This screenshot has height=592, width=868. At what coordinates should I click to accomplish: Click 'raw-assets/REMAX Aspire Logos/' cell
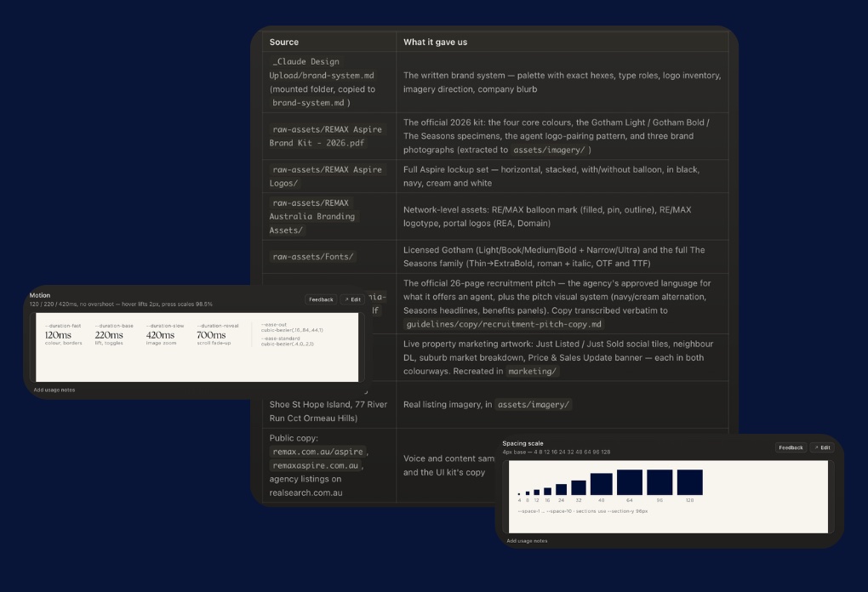328,176
